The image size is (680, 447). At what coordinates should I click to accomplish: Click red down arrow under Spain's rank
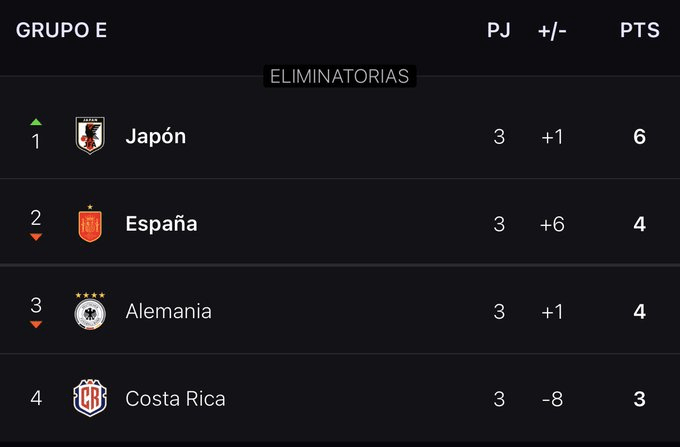[36, 237]
